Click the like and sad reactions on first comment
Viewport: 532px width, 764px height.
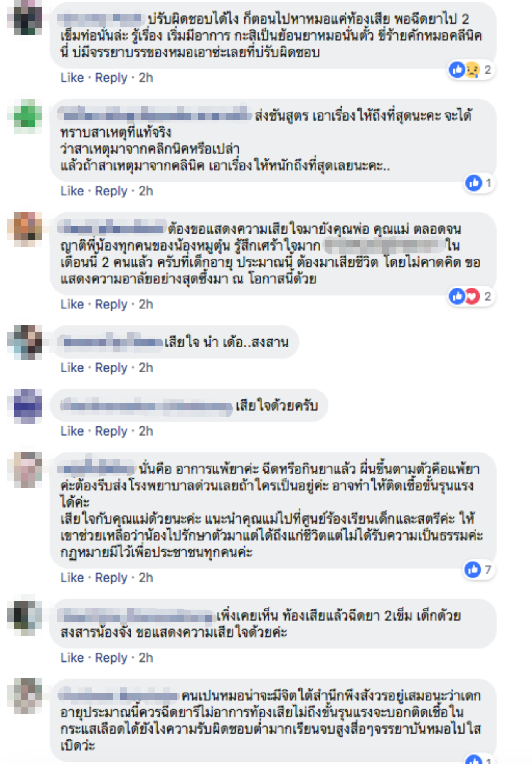tap(471, 69)
